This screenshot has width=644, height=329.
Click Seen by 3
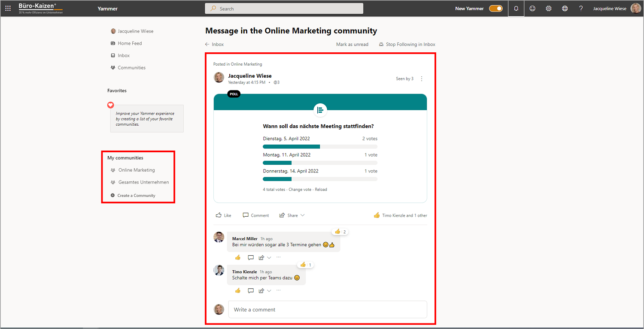(x=404, y=78)
